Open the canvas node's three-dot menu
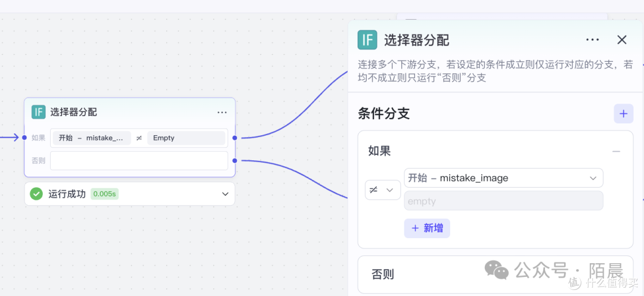644x296 pixels. tap(222, 113)
